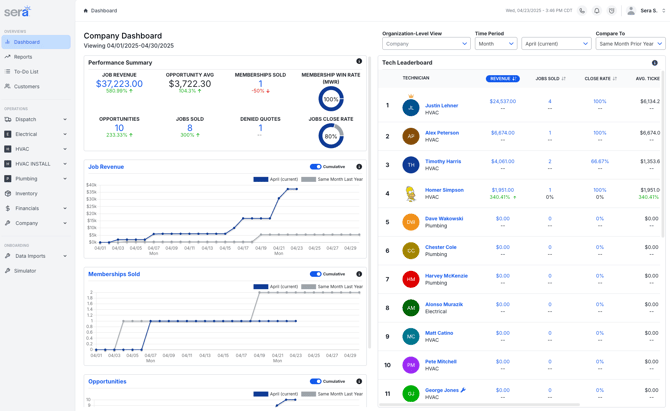The width and height of the screenshot is (670, 411).
Task: Click the Opportunities value 10
Action: [119, 128]
